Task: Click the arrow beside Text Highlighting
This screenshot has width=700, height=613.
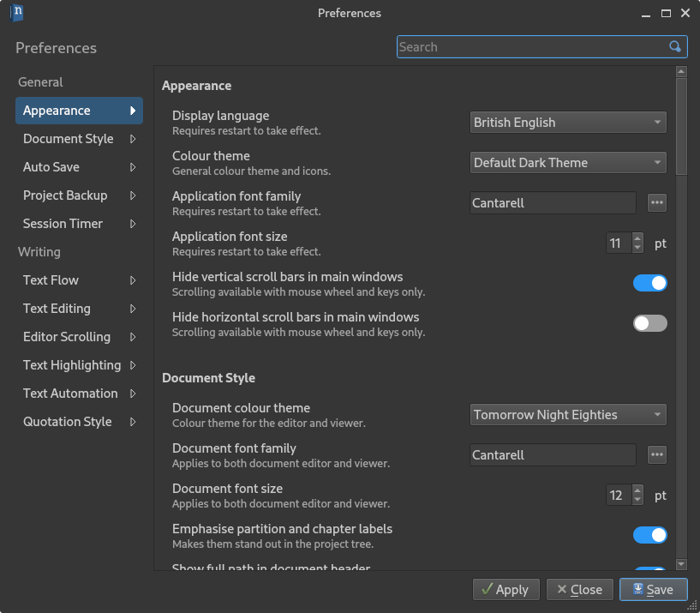Action: point(133,365)
